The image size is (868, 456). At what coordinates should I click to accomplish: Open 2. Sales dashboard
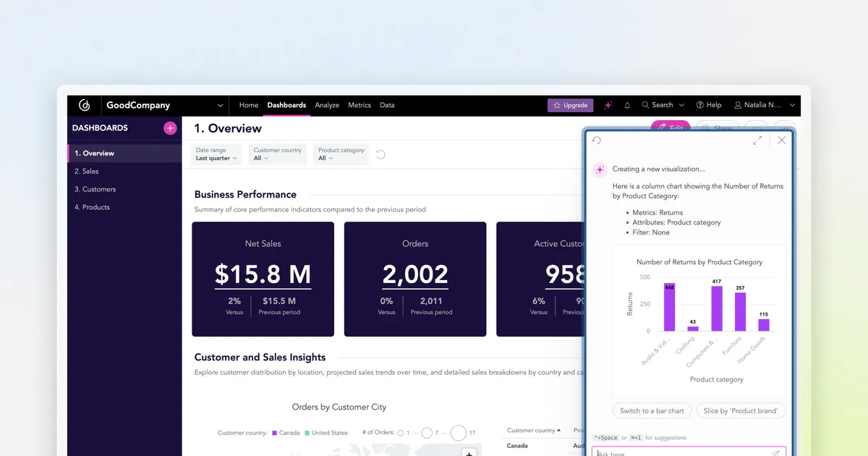click(x=124, y=172)
